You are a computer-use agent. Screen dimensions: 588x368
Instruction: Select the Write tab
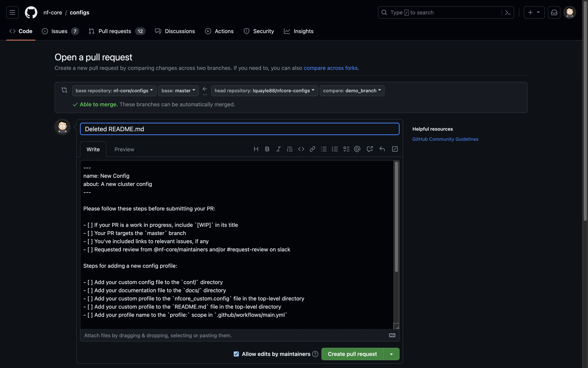[93, 149]
